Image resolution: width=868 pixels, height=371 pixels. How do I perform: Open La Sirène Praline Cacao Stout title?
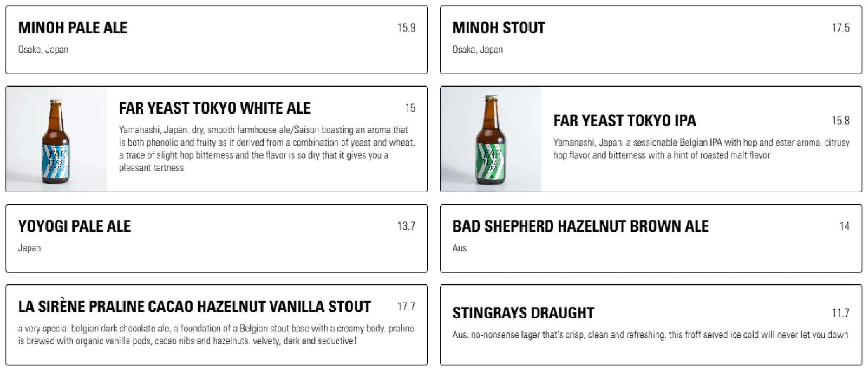(194, 307)
